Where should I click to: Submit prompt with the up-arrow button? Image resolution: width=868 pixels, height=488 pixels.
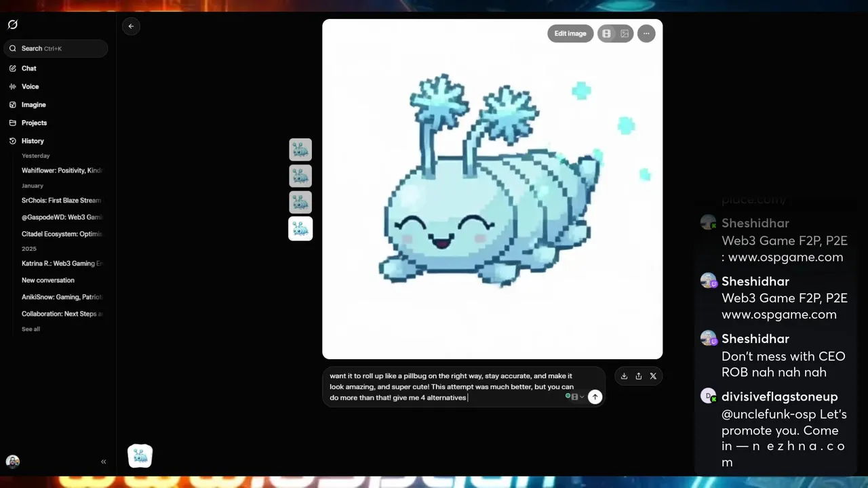595,397
